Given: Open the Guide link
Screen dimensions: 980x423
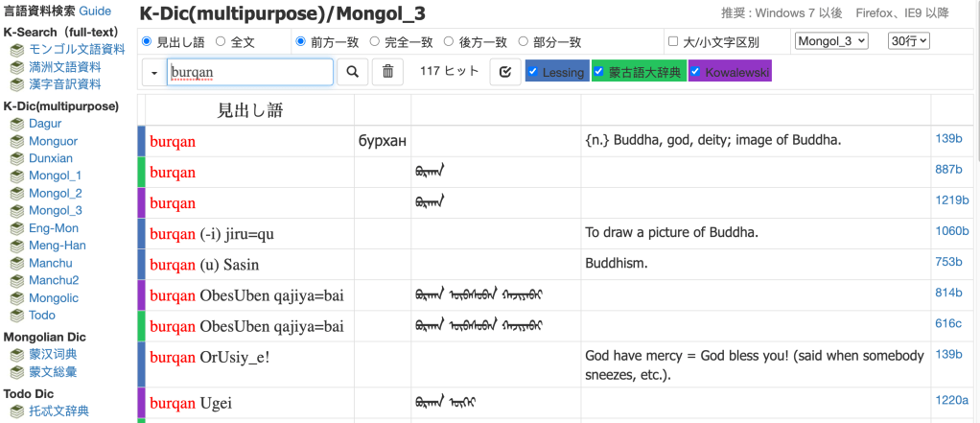Looking at the screenshot, I should (x=95, y=12).
